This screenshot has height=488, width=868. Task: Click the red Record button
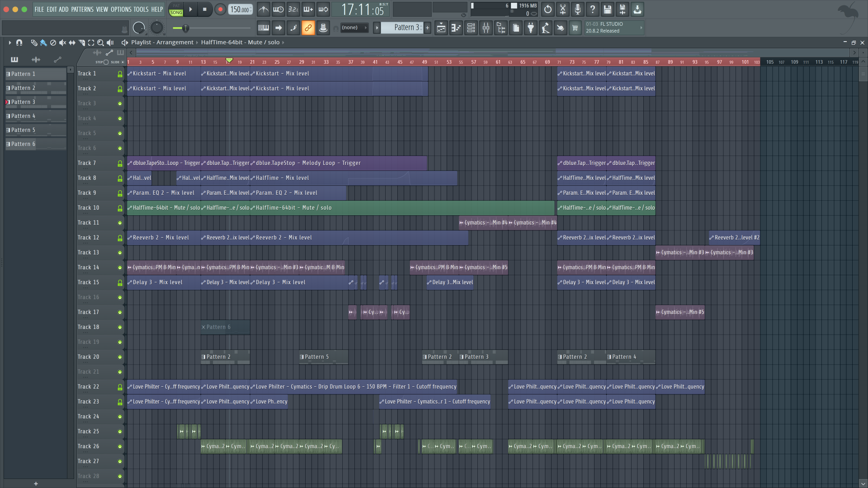[220, 9]
